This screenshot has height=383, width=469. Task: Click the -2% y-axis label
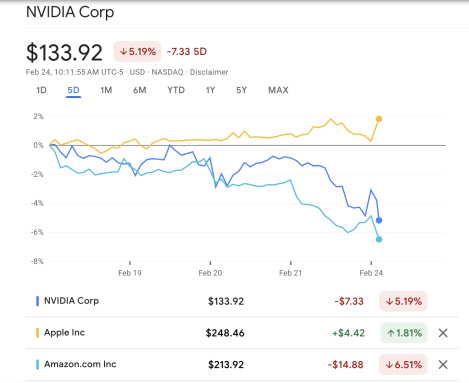point(37,174)
